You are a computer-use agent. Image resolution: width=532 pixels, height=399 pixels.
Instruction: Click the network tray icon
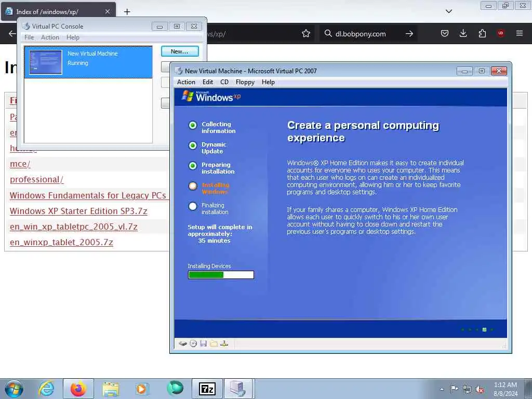point(467,389)
